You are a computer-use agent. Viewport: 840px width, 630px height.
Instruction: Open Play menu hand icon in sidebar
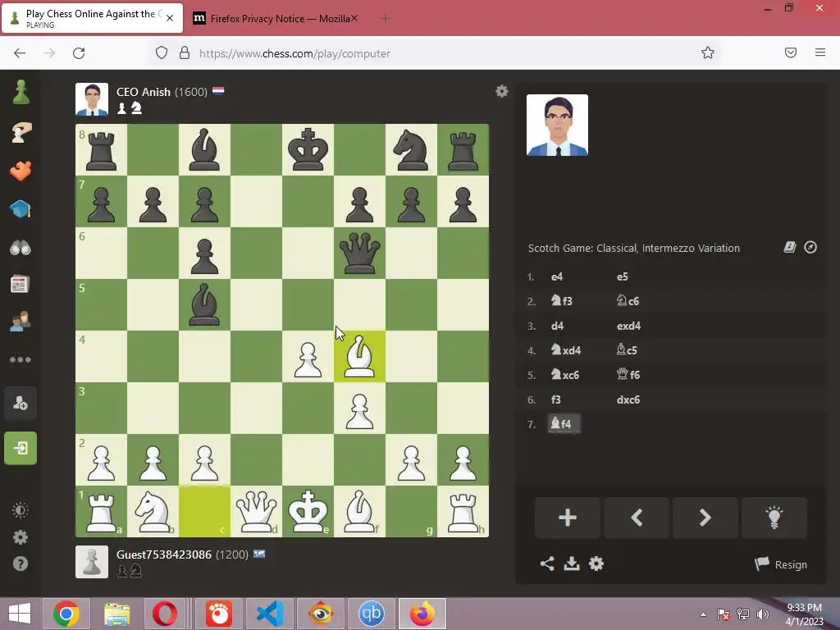(21, 132)
